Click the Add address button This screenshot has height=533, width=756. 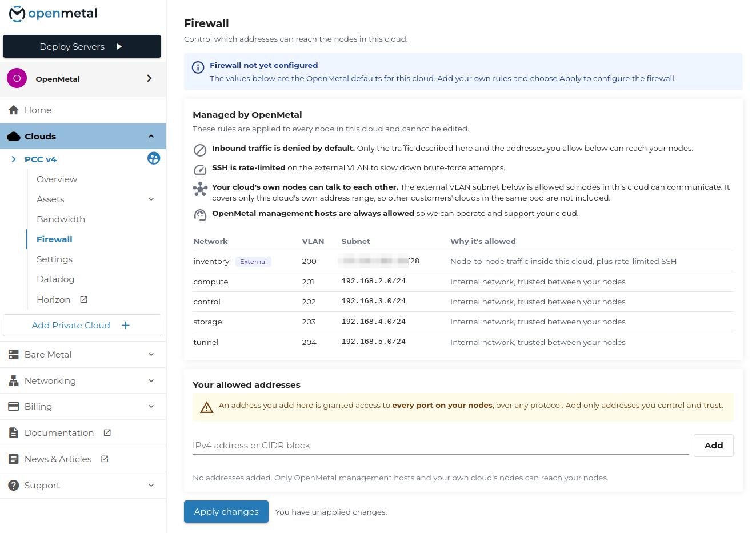pos(714,446)
